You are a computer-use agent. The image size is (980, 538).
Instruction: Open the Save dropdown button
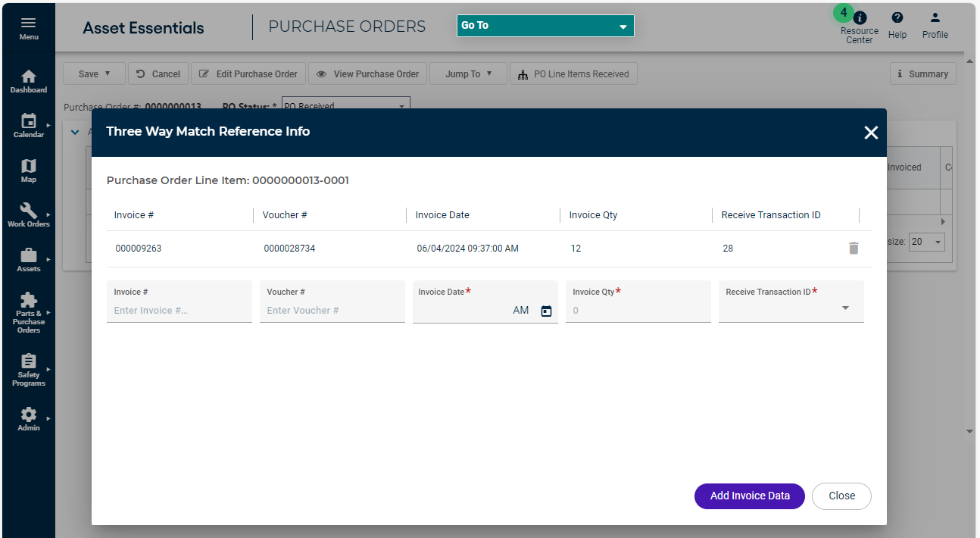(x=94, y=74)
